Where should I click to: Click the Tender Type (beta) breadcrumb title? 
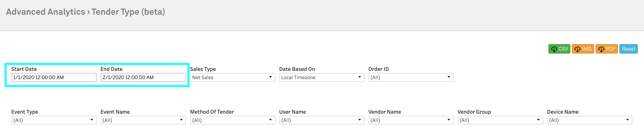coord(128,12)
